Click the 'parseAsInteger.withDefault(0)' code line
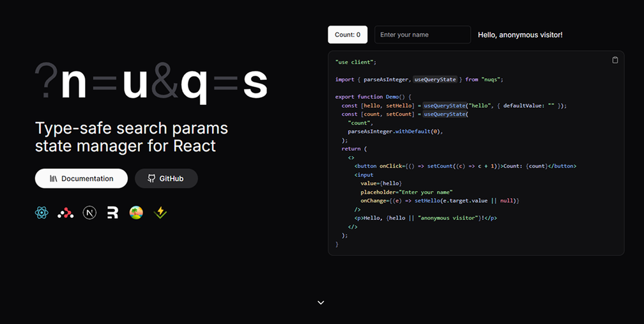The width and height of the screenshot is (644, 324). [395, 131]
